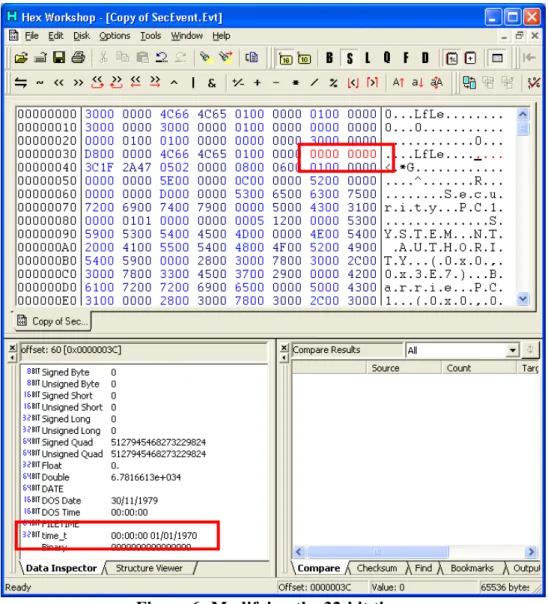This screenshot has height=604, width=548.
Task: Open the Bookmarks tab
Action: pyautogui.click(x=472, y=568)
